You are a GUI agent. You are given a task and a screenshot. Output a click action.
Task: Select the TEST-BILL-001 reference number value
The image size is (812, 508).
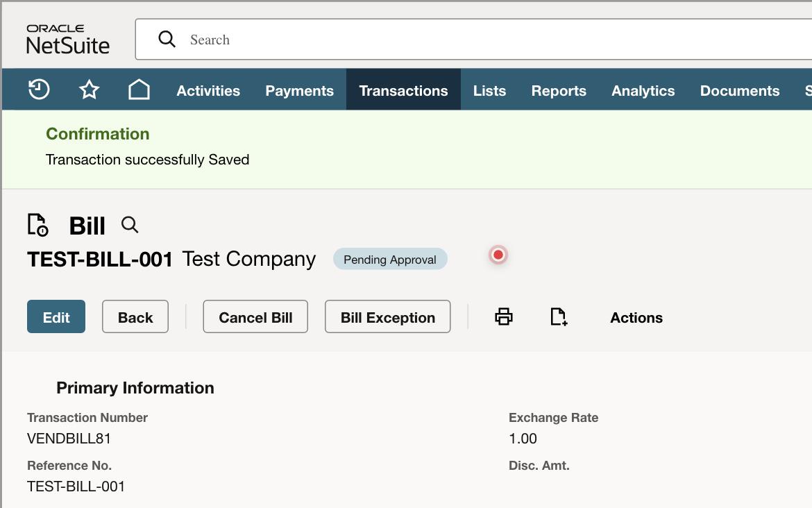point(76,486)
